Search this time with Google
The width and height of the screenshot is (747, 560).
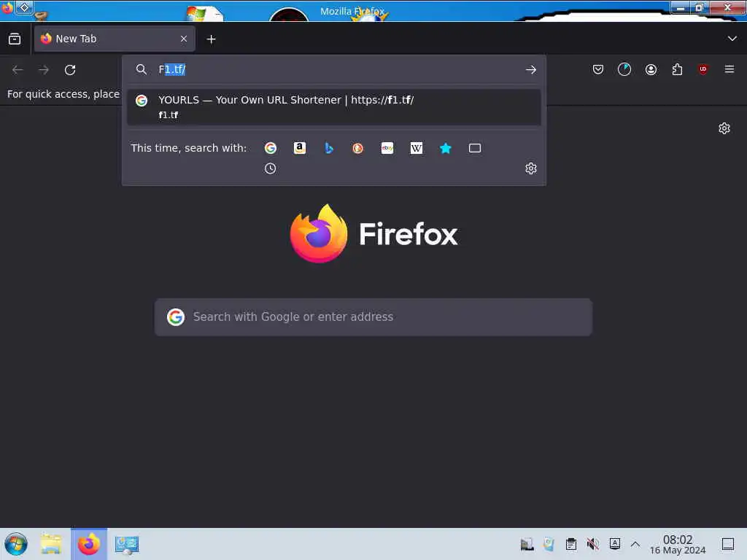pos(271,148)
